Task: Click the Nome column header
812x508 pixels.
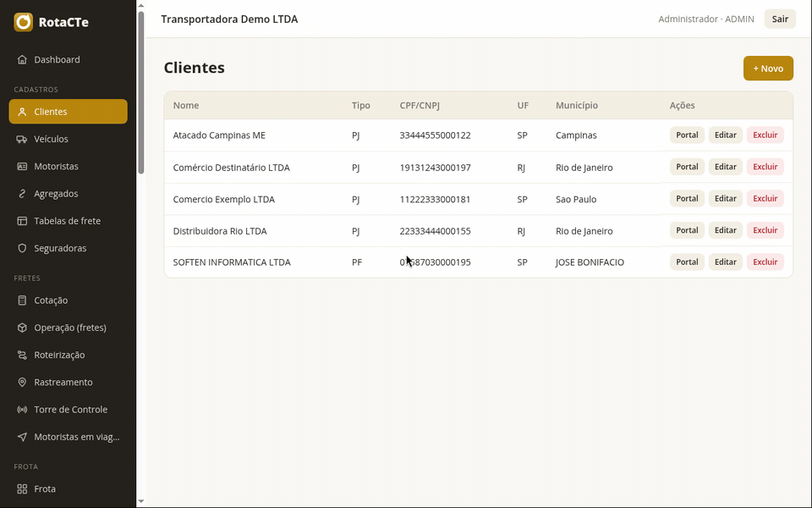Action: [x=186, y=105]
